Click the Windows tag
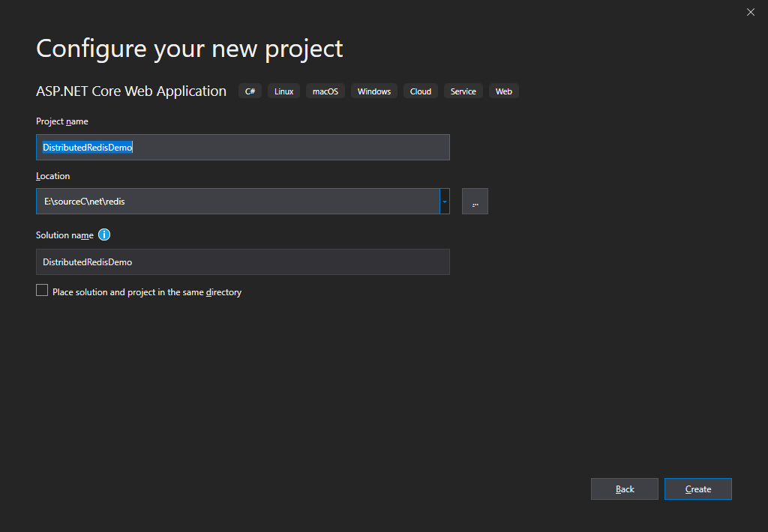Viewport: 768px width, 532px height. click(374, 91)
